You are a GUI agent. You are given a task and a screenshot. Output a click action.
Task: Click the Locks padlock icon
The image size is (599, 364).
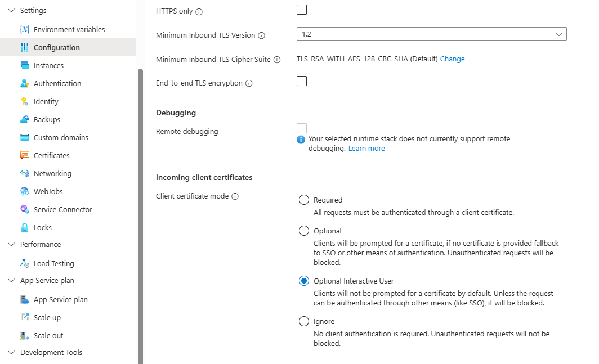tap(24, 227)
